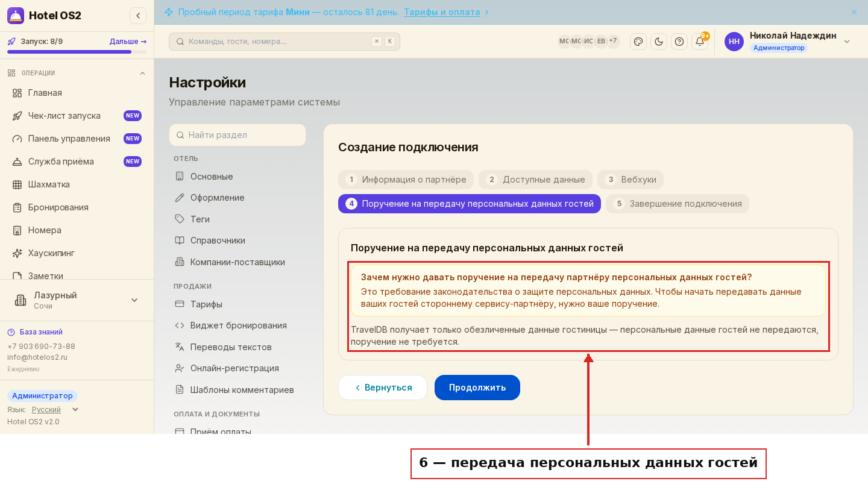Click the bell icon beside Служба приёма

click(x=17, y=162)
